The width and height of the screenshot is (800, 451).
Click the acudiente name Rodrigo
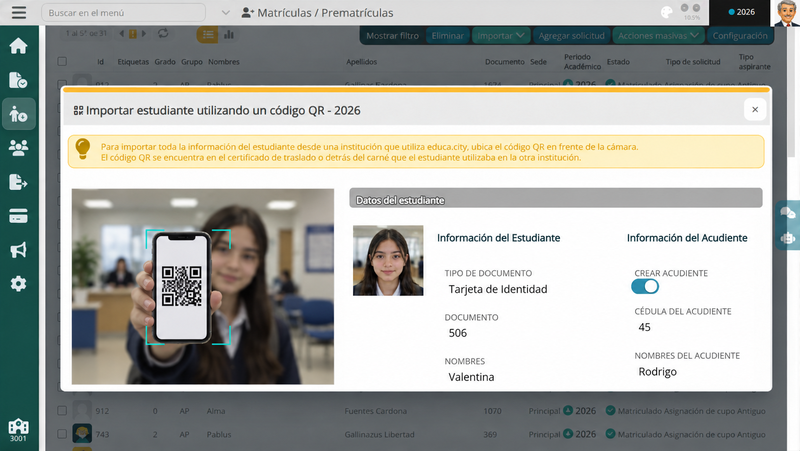click(x=657, y=371)
